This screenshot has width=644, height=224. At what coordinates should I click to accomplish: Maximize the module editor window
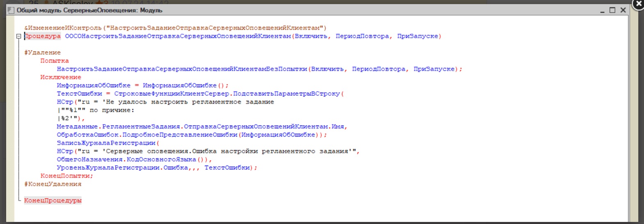coord(612,10)
